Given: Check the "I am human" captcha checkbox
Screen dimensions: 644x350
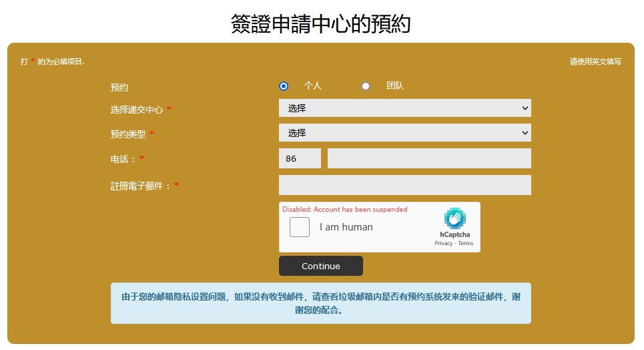Looking at the screenshot, I should (300, 227).
